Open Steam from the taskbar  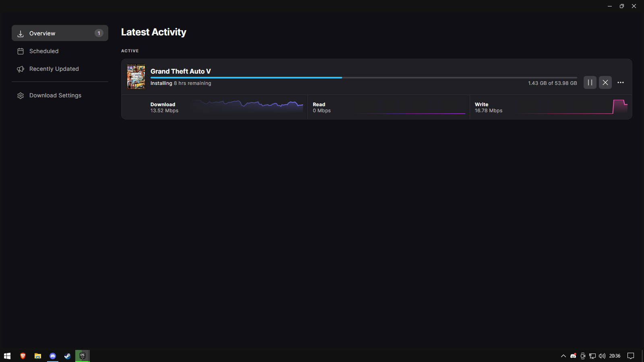68,356
